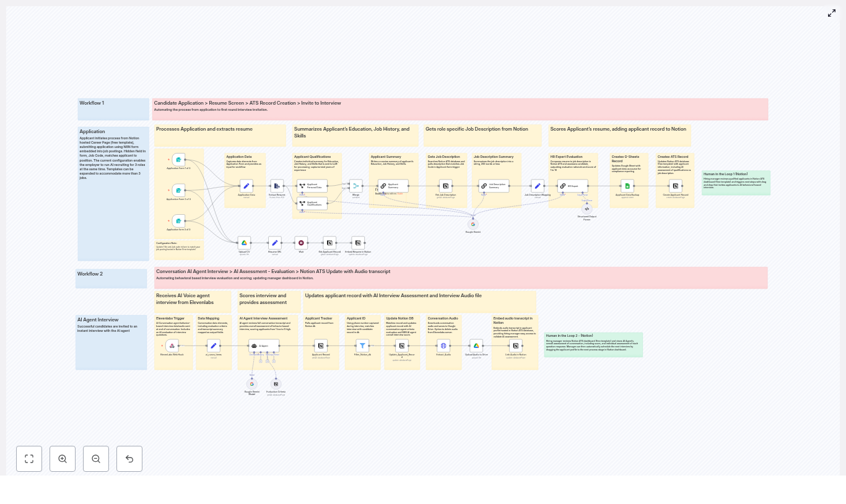Image resolution: width=846 pixels, height=504 pixels.
Task: Select the Extract_Audio HTTP node
Action: click(443, 345)
